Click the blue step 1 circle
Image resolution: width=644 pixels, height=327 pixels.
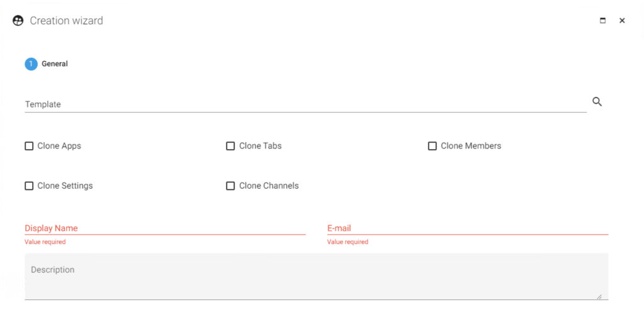pyautogui.click(x=31, y=64)
